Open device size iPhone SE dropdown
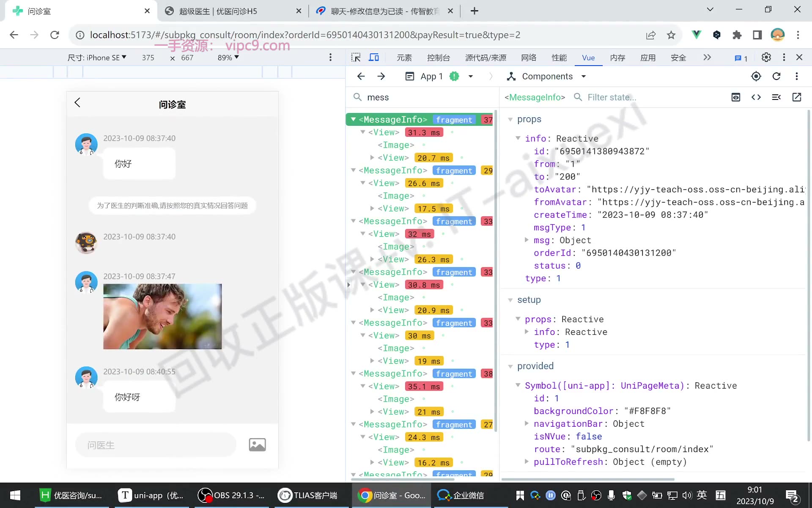The width and height of the screenshot is (812, 508). click(97, 58)
